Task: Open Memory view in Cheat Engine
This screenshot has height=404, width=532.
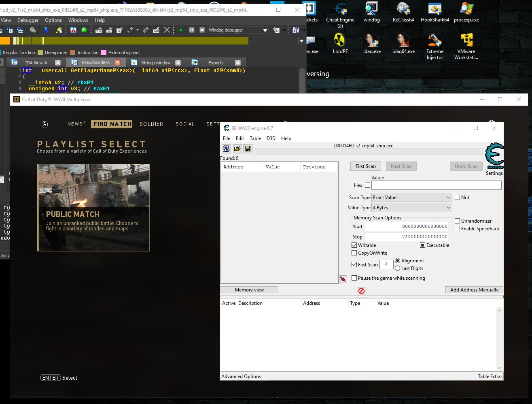Action: click(249, 290)
